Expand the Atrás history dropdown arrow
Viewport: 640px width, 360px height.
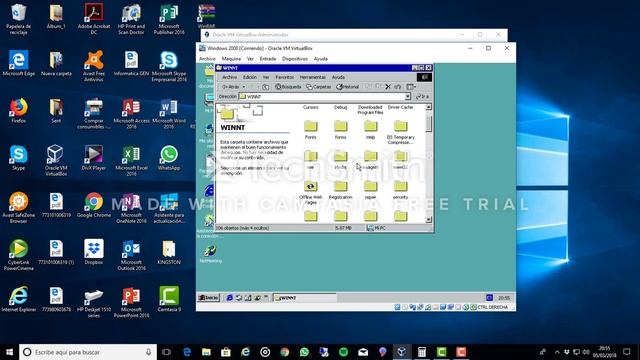pos(244,87)
